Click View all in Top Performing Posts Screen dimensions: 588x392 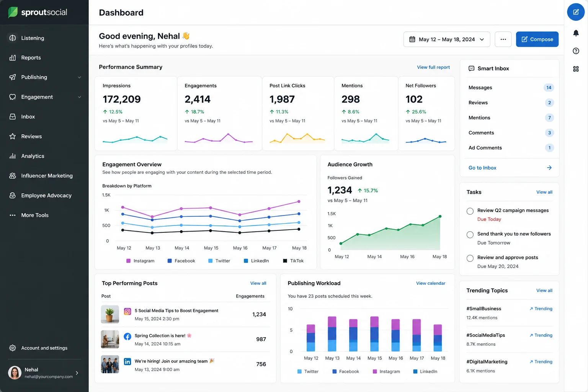point(258,283)
